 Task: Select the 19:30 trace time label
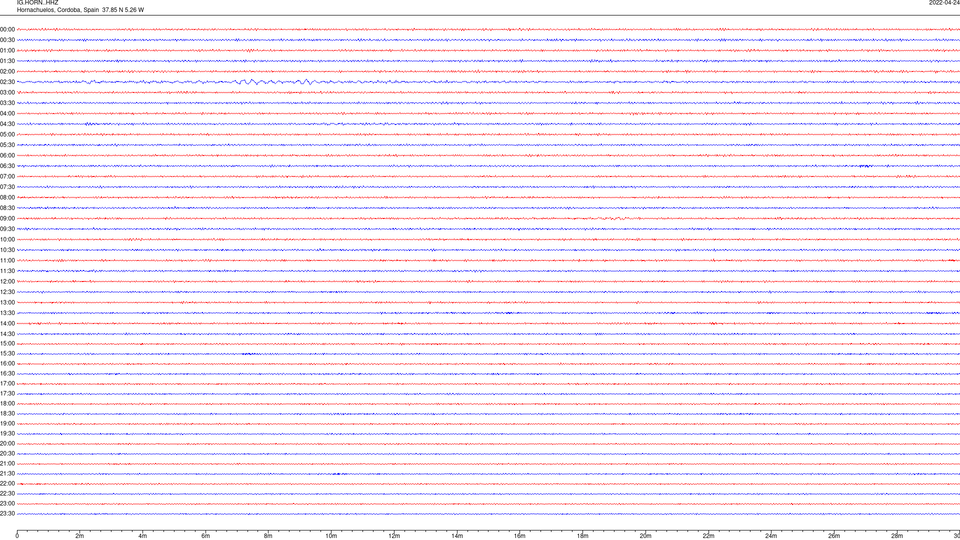[x=7, y=433]
